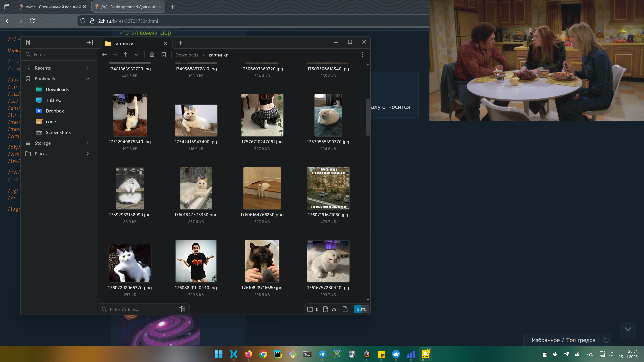Bookmark the current folder
The width and height of the screenshot is (644, 362).
[164, 55]
